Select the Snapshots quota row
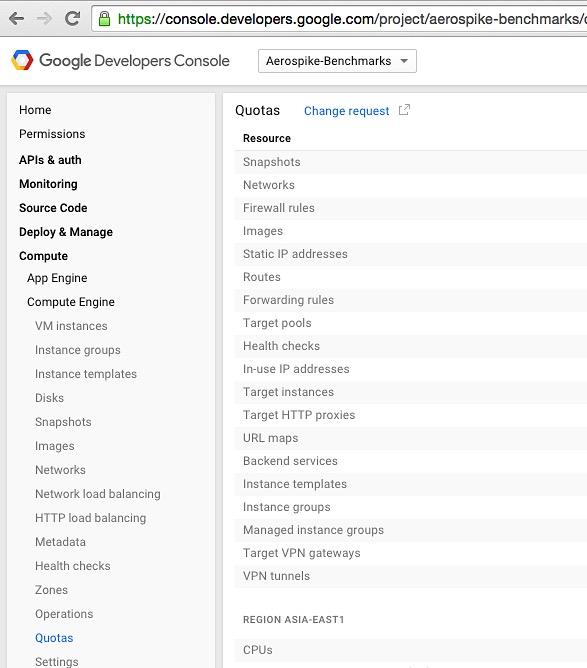This screenshot has width=587, height=668. [x=411, y=162]
